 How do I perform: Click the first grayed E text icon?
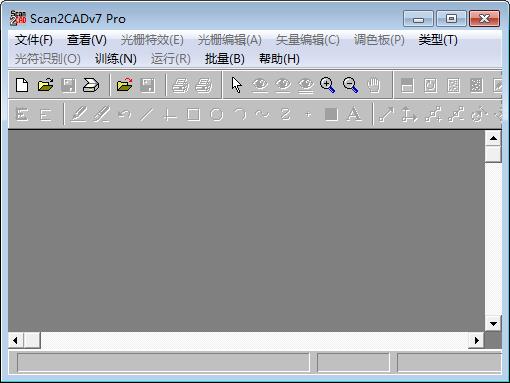(22, 115)
